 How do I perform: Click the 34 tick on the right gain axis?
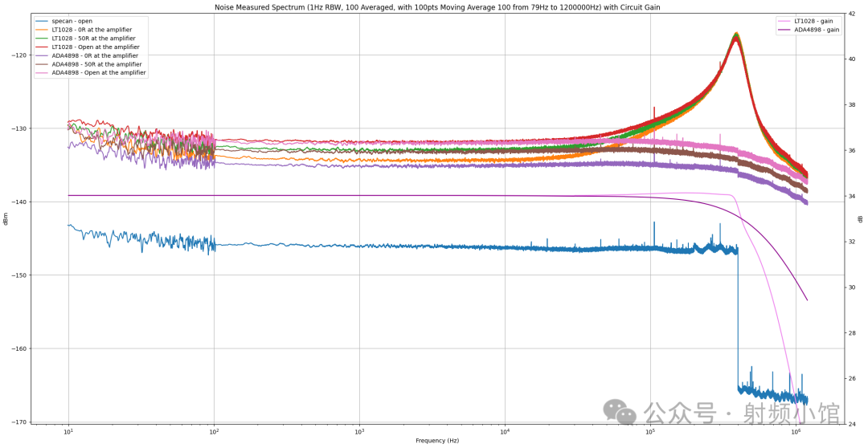tap(852, 196)
